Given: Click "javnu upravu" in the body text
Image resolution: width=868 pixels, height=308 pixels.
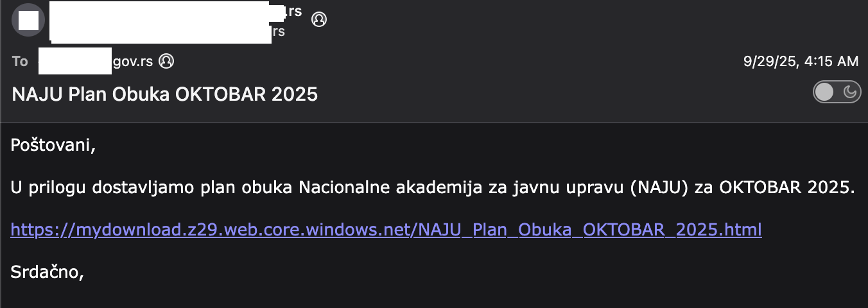Looking at the screenshot, I should pos(578,187).
